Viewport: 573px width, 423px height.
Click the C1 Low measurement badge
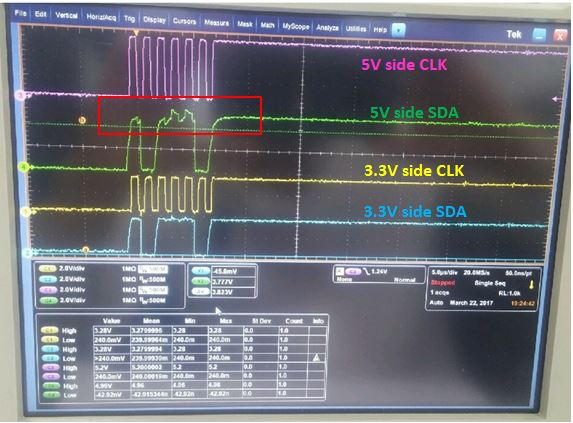[49, 340]
